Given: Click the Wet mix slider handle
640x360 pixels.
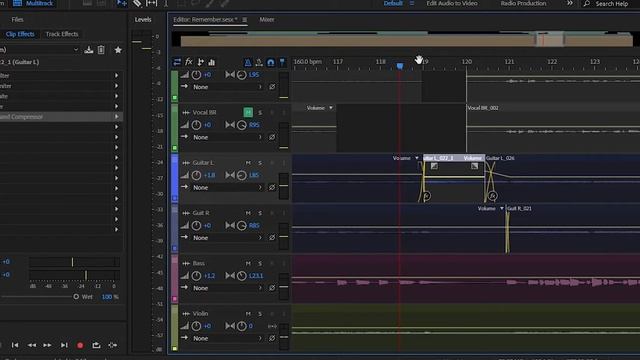Looking at the screenshot, I should [76, 297].
